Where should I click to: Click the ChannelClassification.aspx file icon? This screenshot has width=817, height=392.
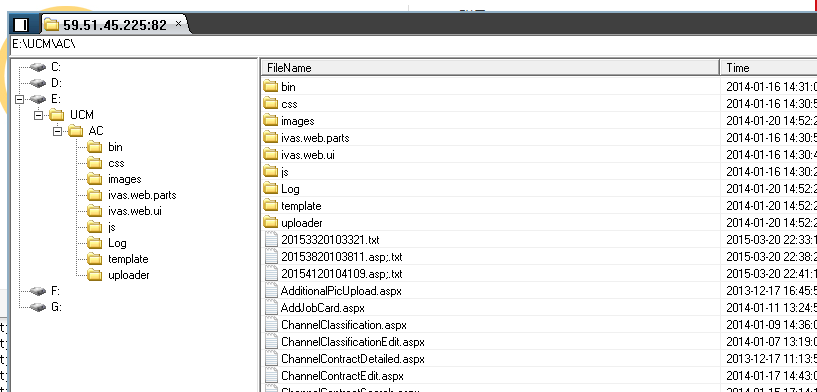271,325
